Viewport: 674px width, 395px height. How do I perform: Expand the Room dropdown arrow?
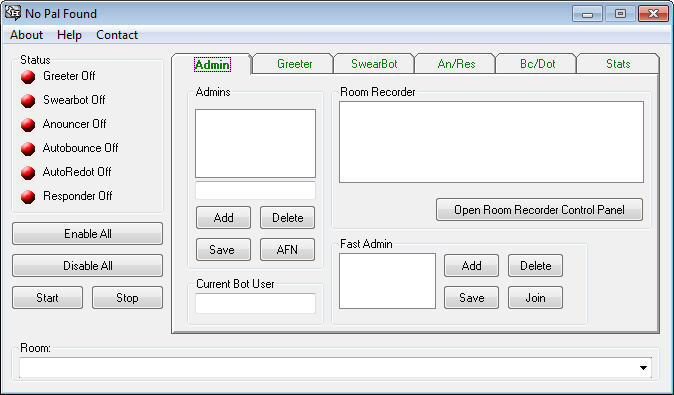pos(643,368)
